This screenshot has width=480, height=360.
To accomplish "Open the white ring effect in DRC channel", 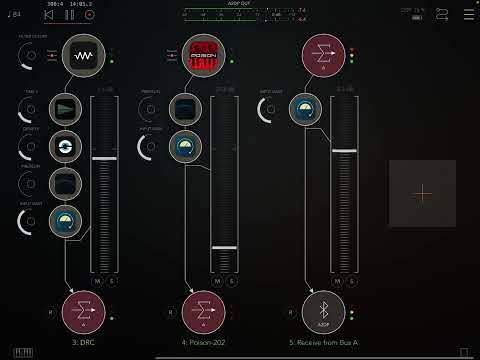I will [x=65, y=147].
